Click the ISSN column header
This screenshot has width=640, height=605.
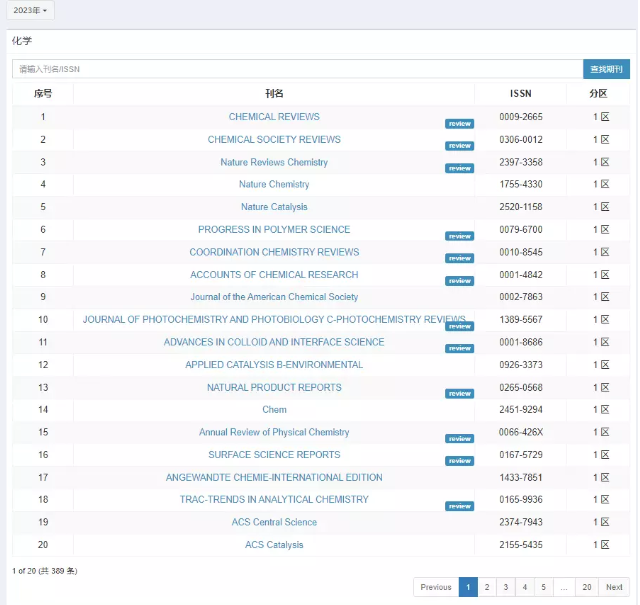click(521, 93)
